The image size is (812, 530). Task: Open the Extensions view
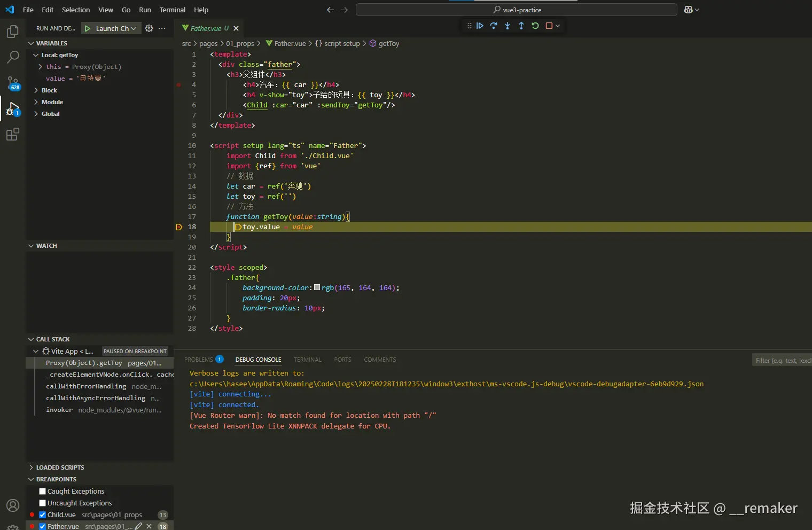(13, 134)
